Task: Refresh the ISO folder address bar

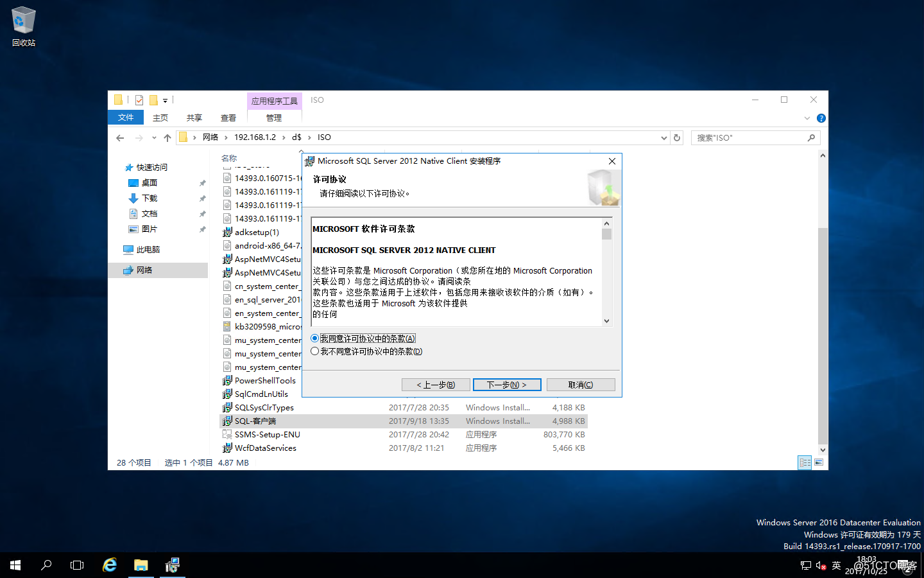Action: pos(676,137)
